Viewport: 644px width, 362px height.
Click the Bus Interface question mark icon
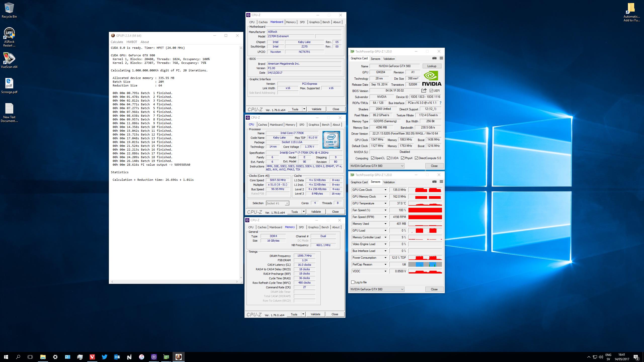tap(440, 103)
